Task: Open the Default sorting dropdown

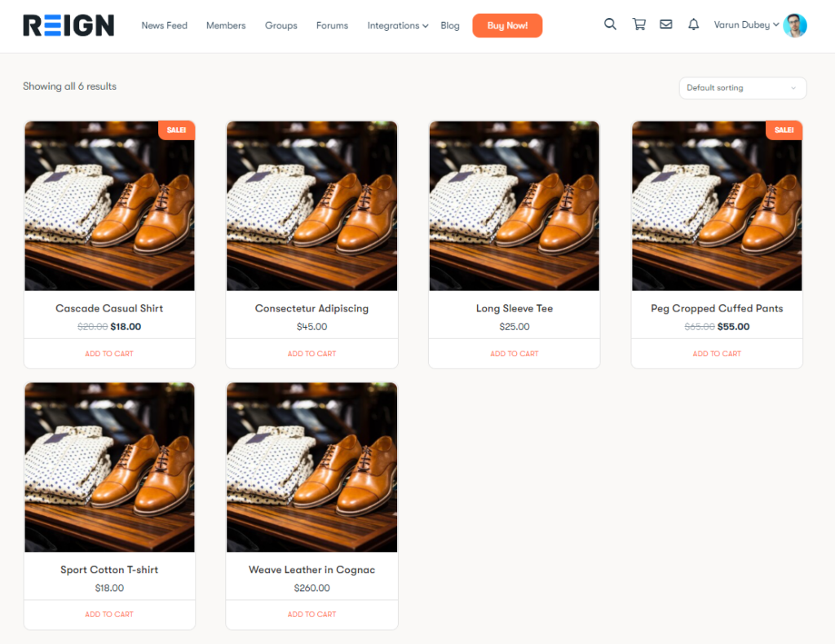Action: pyautogui.click(x=742, y=88)
